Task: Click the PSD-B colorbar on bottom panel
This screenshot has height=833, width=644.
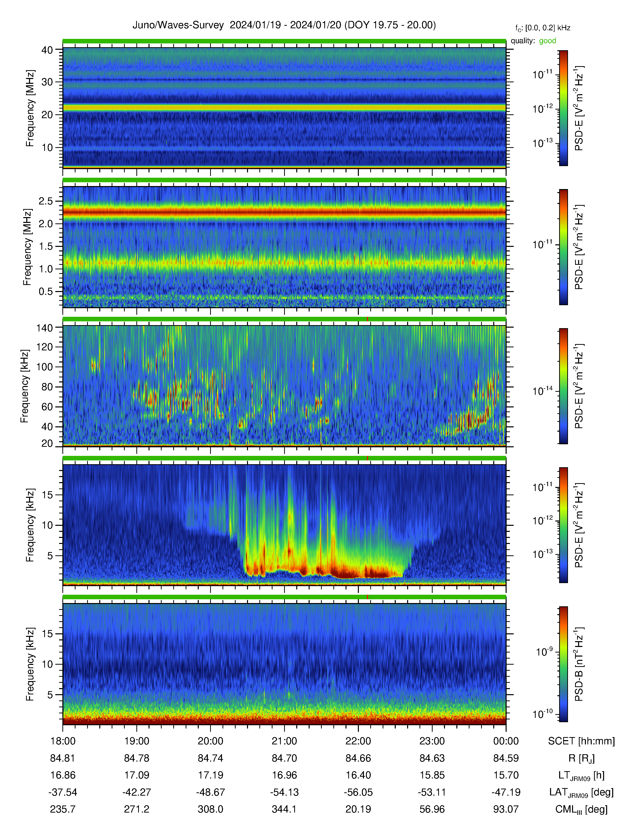Action: click(x=563, y=664)
